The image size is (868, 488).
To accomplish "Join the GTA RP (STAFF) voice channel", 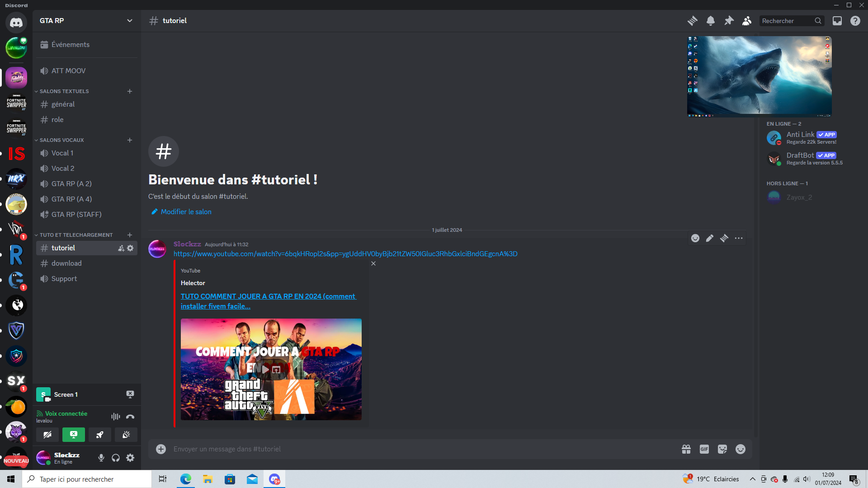I will [x=87, y=215].
